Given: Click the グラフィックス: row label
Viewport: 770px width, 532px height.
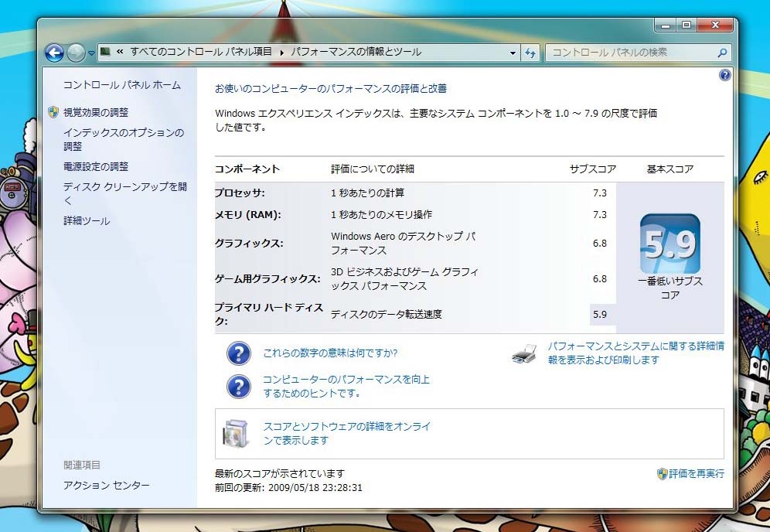Looking at the screenshot, I should pos(249,243).
